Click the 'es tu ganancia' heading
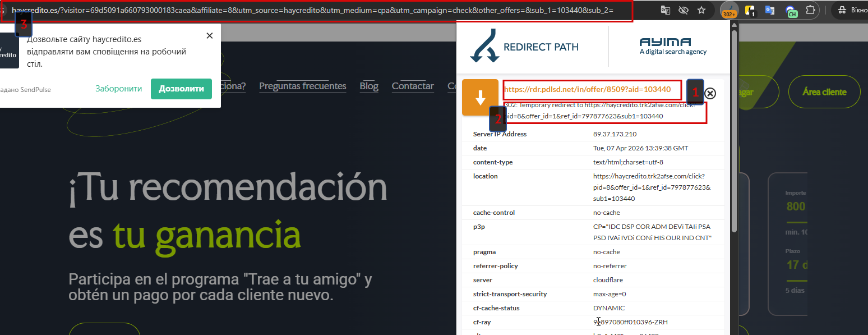This screenshot has height=335, width=868. (184, 235)
